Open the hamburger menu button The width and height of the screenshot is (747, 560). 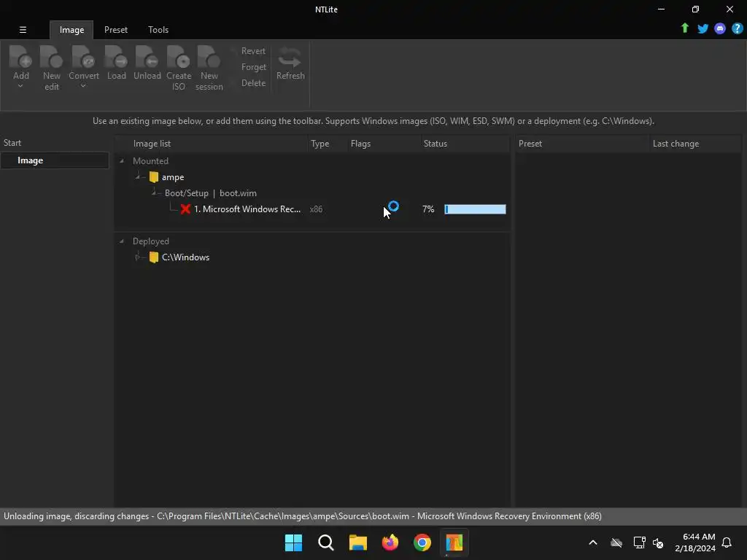[x=23, y=29]
